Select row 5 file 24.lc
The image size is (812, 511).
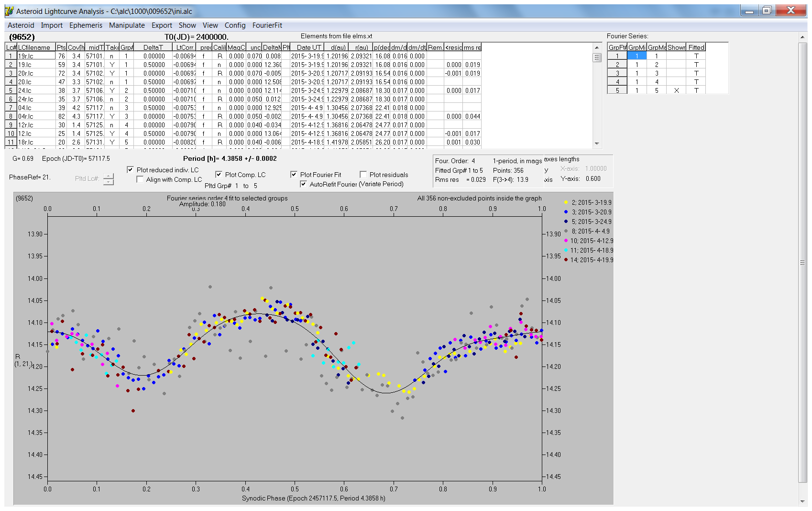tap(36, 90)
